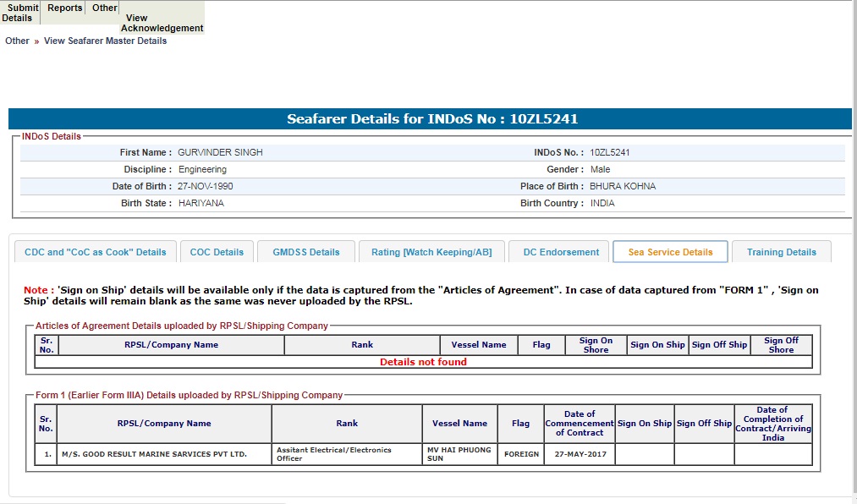The width and height of the screenshot is (857, 504).
Task: Click Assistant Electrical/Electronics Officer rank cell
Action: (346, 454)
